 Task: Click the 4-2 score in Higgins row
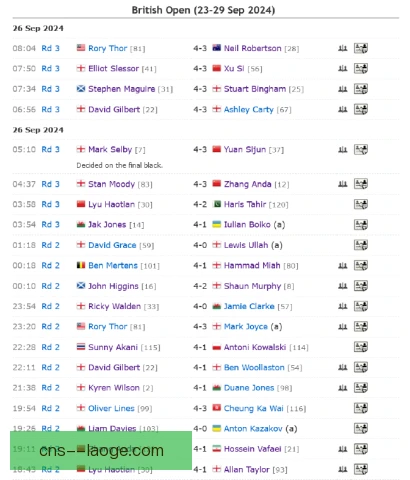pos(200,286)
